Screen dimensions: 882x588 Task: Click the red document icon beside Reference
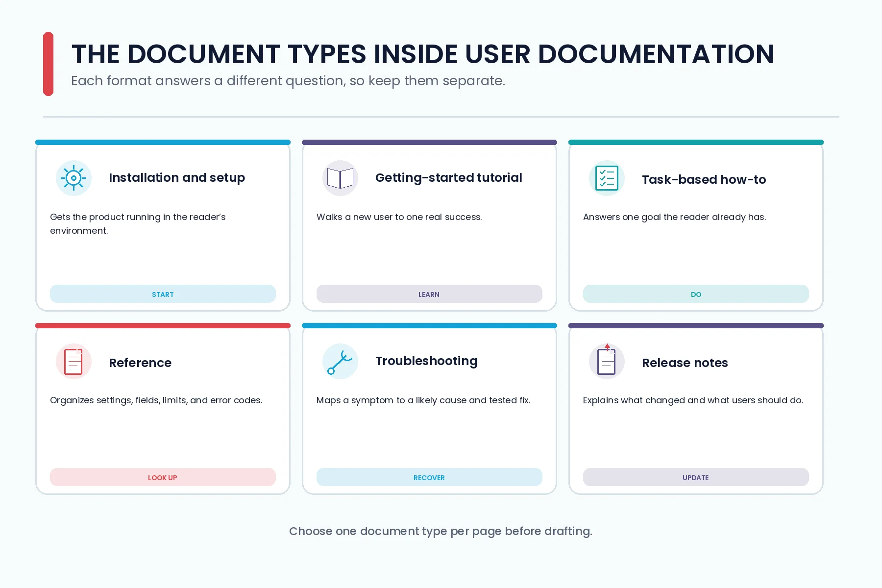click(x=73, y=361)
